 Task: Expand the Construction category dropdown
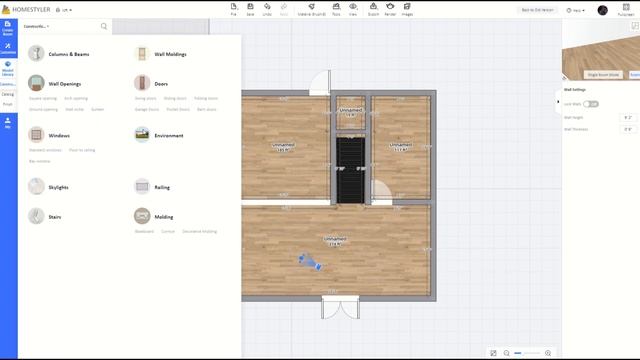(x=36, y=26)
